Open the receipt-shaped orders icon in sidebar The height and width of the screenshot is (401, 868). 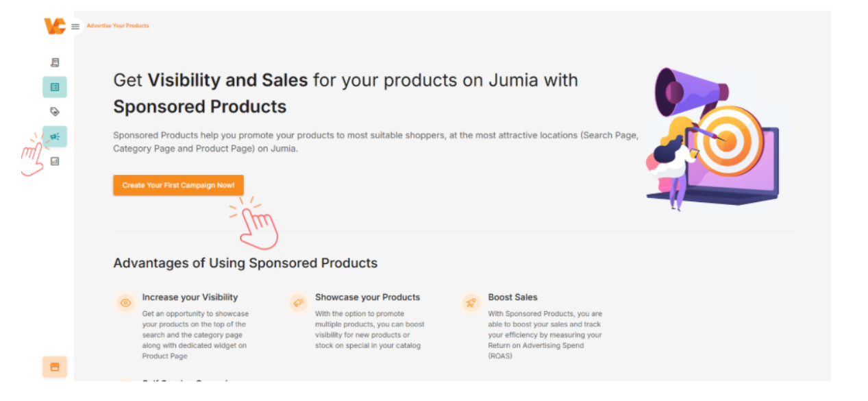(x=55, y=62)
